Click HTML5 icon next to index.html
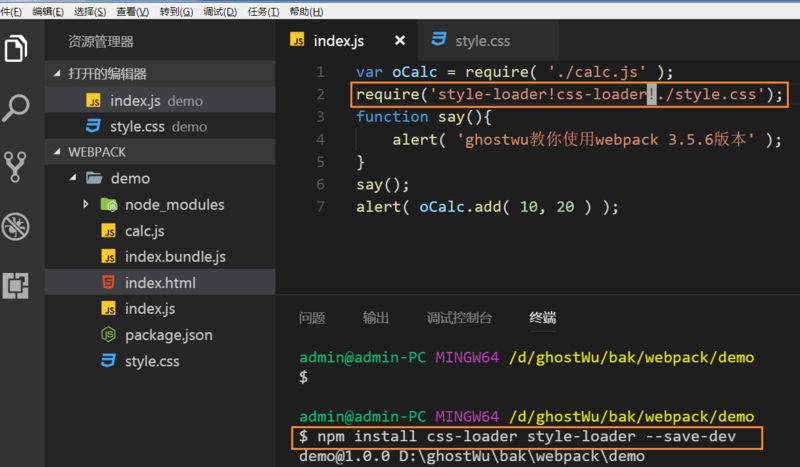This screenshot has height=467, width=800. pyautogui.click(x=108, y=282)
